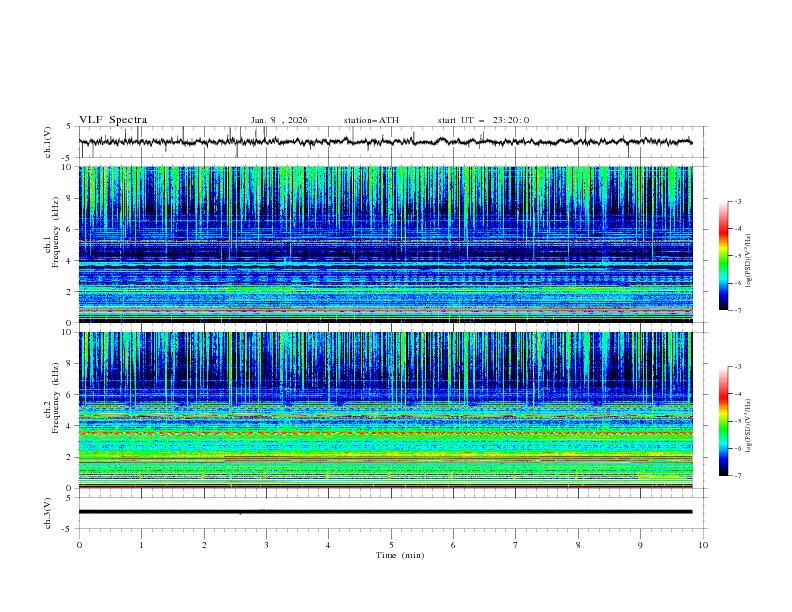Screen dimensions: 792x612
Task: Click inside the ch.1 spectrogram panel
Action: click(x=385, y=244)
